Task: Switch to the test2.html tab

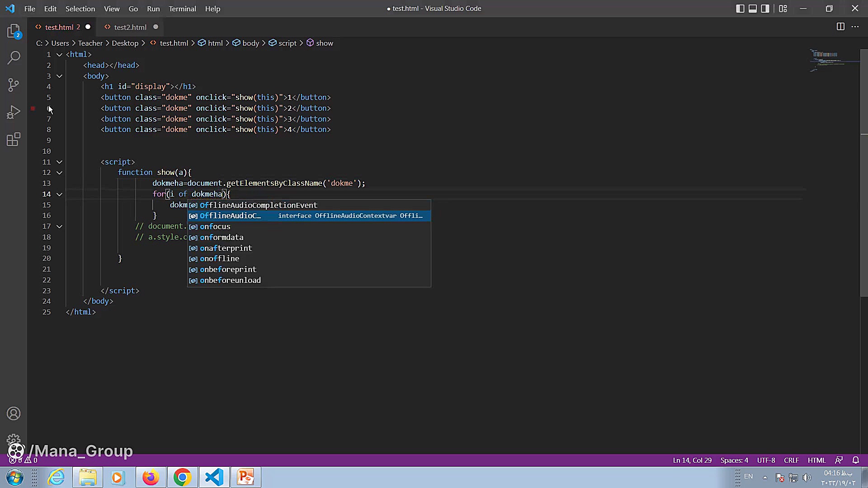Action: pyautogui.click(x=130, y=27)
